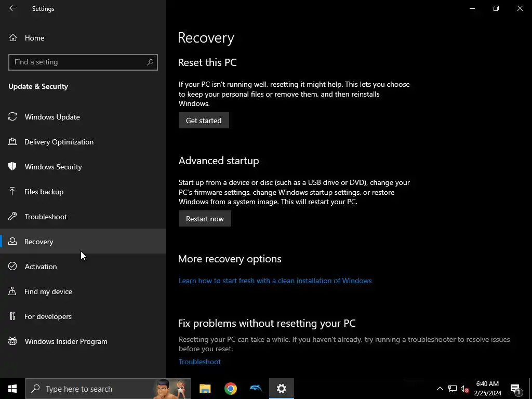
Task: Go to Windows Security section
Action: click(x=83, y=167)
